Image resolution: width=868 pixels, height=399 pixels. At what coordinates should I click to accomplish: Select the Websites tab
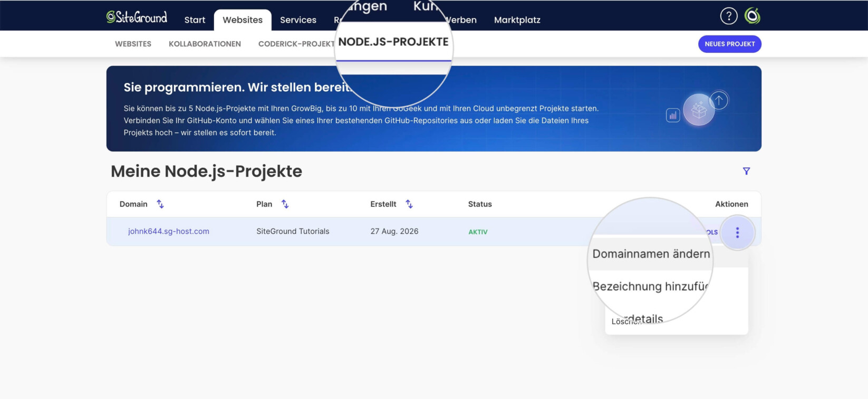[x=243, y=20]
